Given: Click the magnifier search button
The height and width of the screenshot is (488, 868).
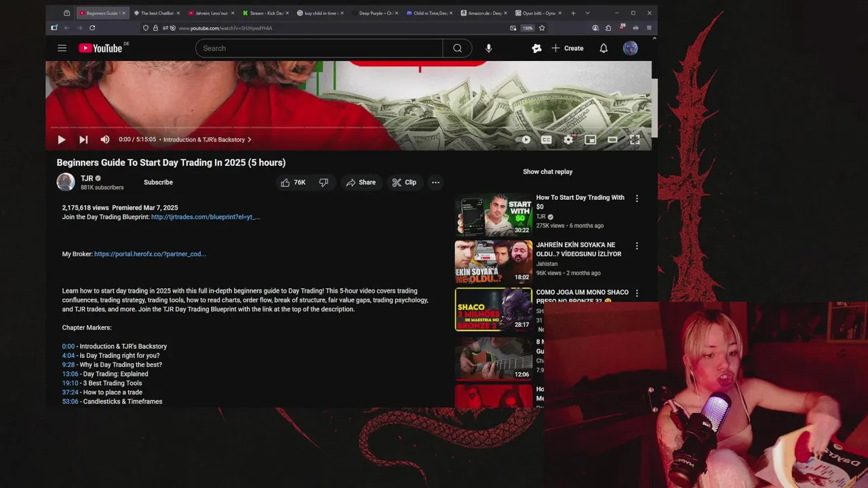Looking at the screenshot, I should [x=458, y=48].
